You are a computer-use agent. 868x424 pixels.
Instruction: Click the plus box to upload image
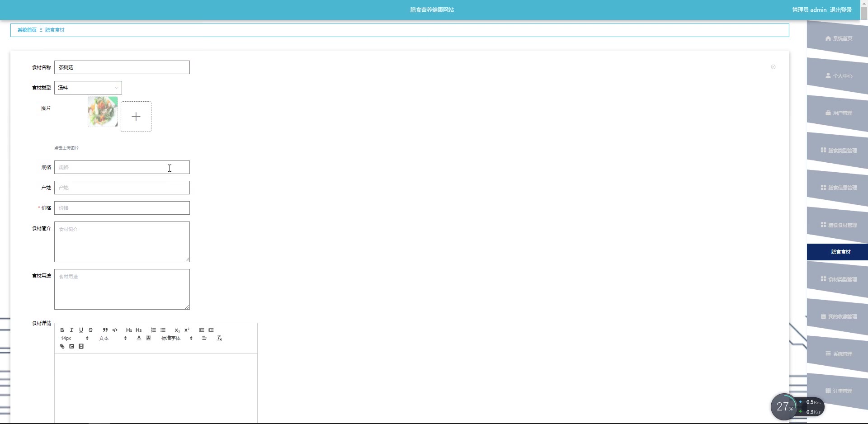(x=136, y=117)
